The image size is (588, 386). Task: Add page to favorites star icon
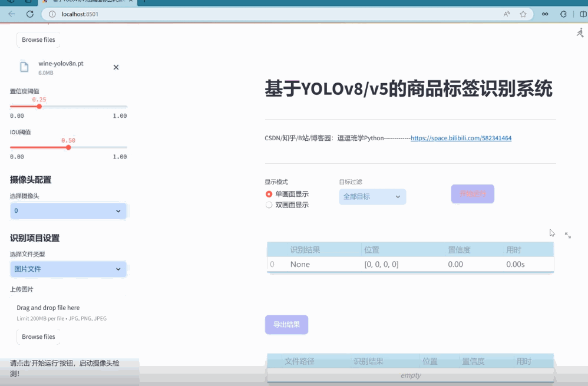[523, 14]
